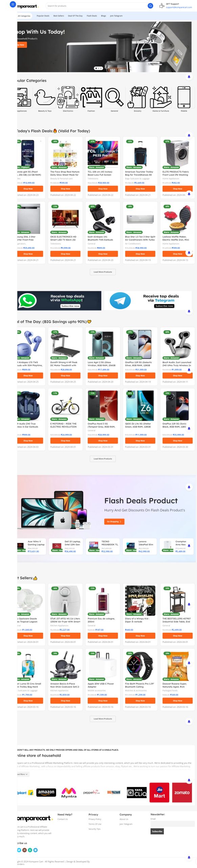Viewport: 197px width, 868px height.
Task: Click the newsletter Email input field
Action: (x=172, y=823)
